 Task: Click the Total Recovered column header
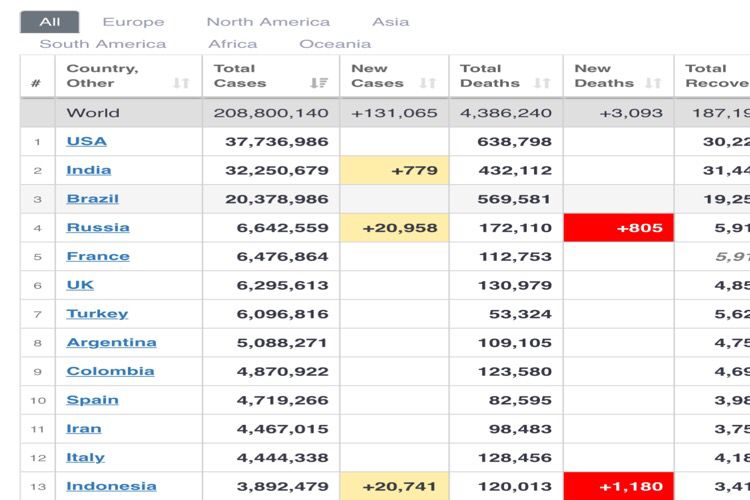[712, 77]
